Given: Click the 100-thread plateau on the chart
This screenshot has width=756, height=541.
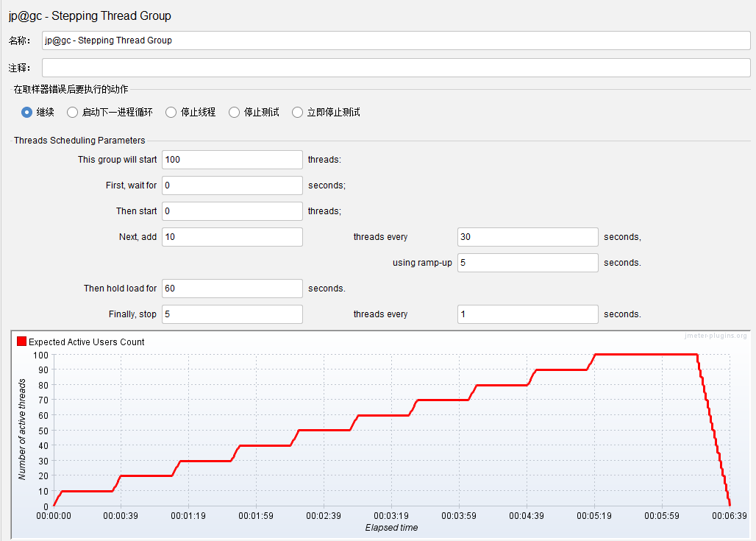Looking at the screenshot, I should [x=645, y=355].
